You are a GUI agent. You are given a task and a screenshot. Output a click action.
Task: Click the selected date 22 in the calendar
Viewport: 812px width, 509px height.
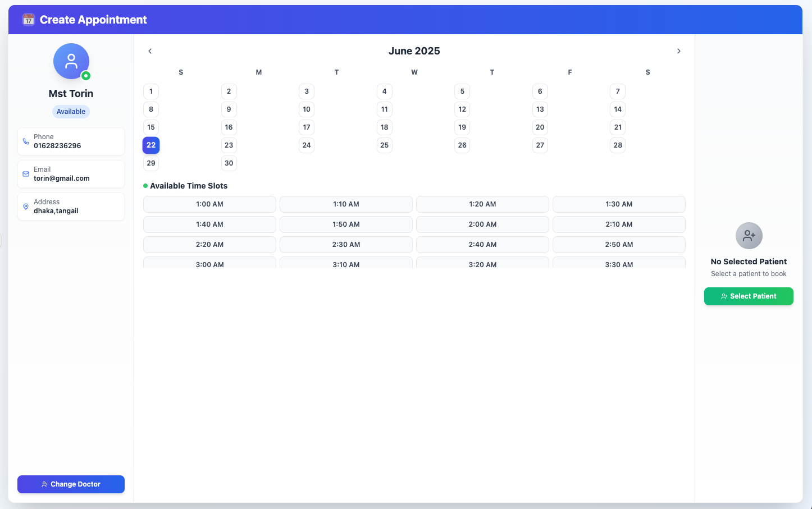(150, 145)
